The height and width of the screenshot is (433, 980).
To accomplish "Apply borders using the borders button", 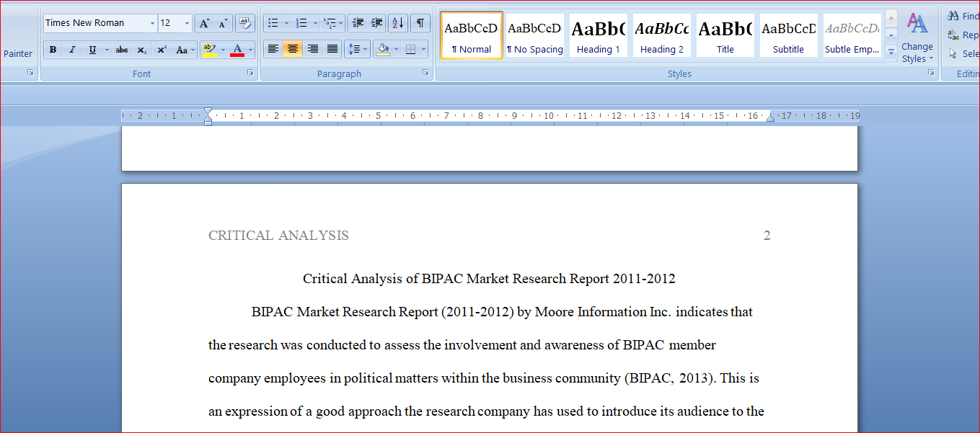I will click(410, 50).
